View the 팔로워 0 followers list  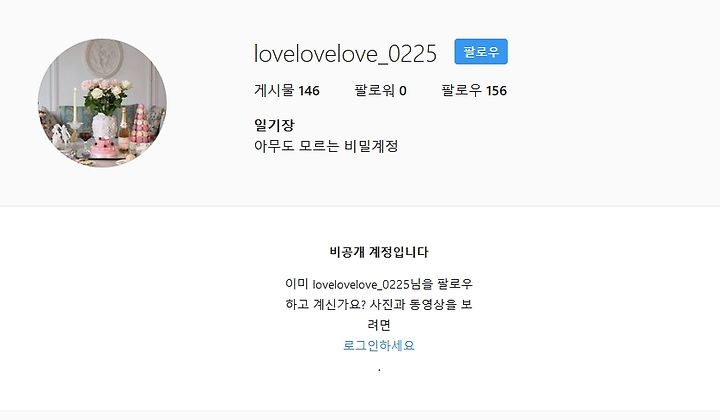[380, 90]
